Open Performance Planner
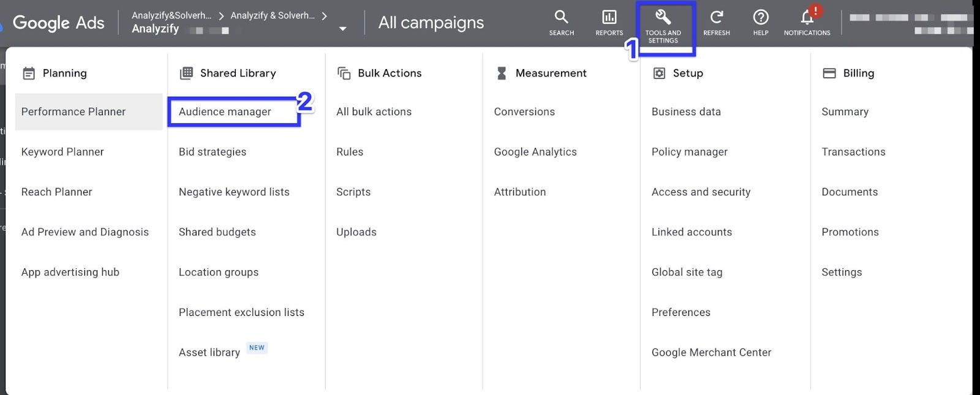 89,111
